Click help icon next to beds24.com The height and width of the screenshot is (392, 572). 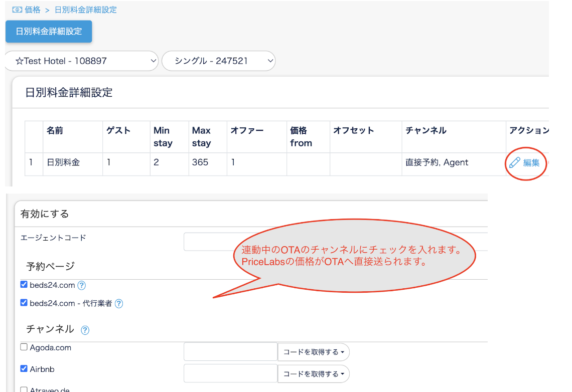[x=81, y=285]
